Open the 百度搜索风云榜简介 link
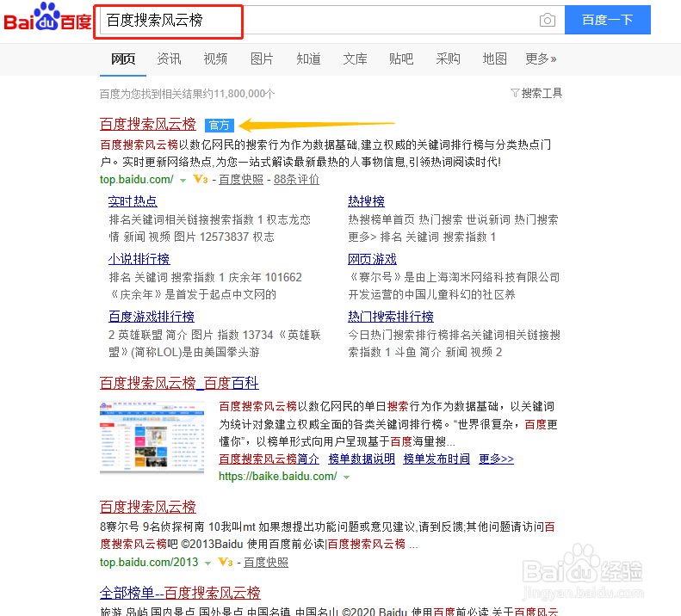681x616 pixels. point(269,459)
